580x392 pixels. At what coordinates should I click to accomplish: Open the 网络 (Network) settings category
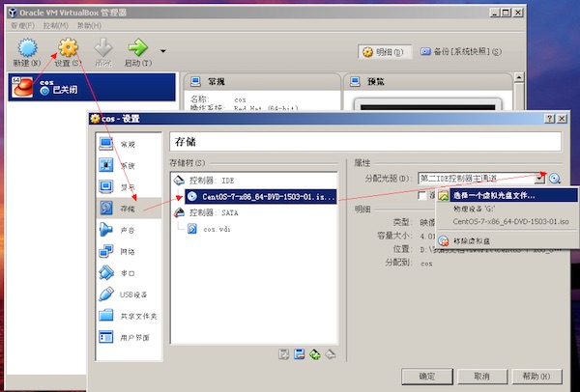pos(129,252)
